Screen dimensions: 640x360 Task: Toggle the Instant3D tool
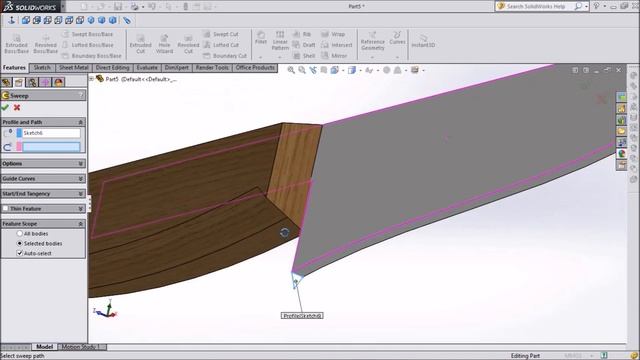coord(423,41)
